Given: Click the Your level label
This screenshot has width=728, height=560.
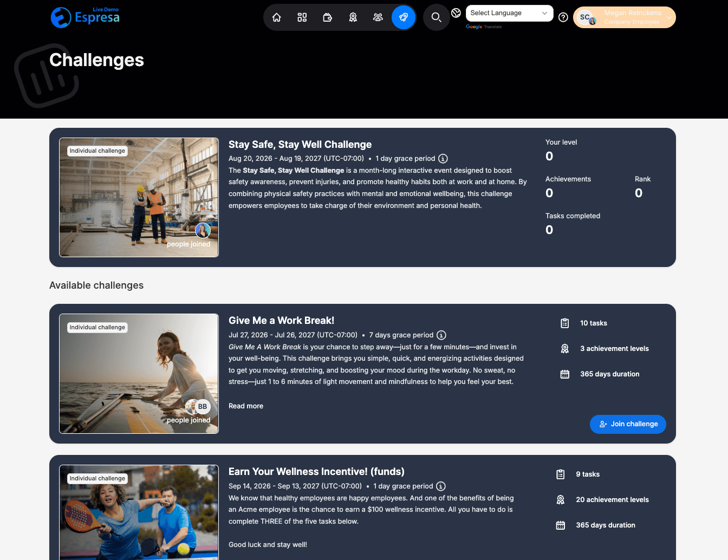Looking at the screenshot, I should point(561,142).
